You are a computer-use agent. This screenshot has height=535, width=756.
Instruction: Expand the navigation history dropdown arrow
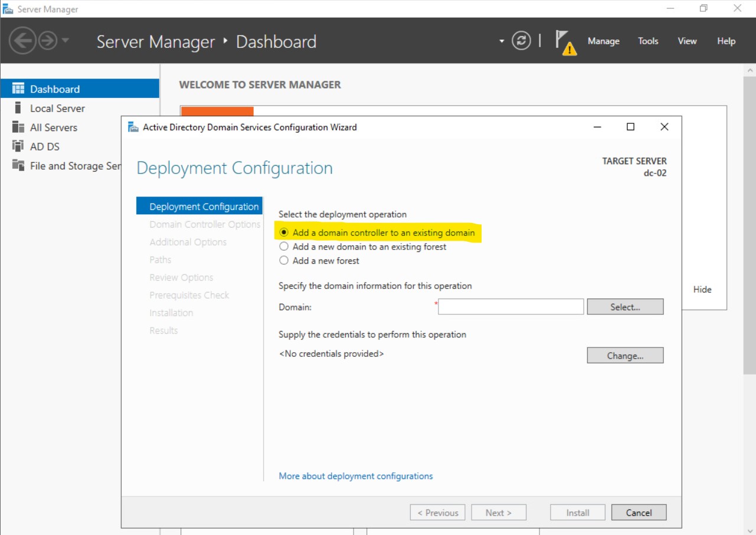pos(65,41)
